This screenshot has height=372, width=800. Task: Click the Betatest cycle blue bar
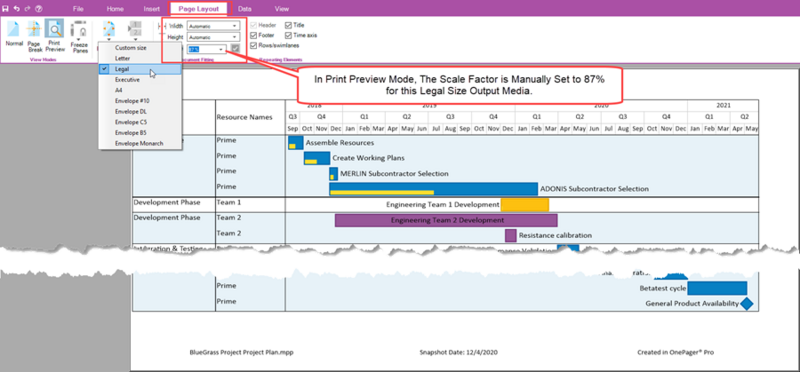click(x=717, y=288)
